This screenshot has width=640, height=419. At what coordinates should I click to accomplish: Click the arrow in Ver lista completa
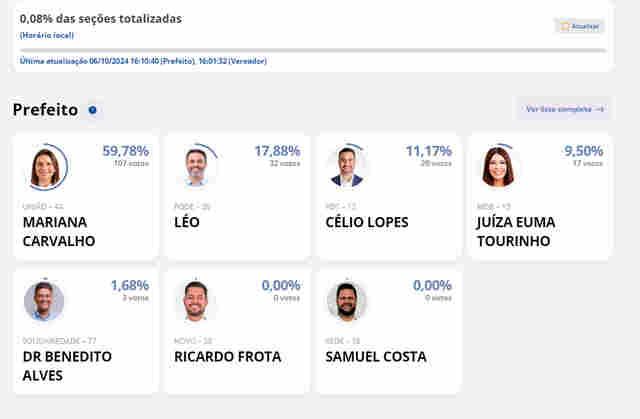pos(599,109)
